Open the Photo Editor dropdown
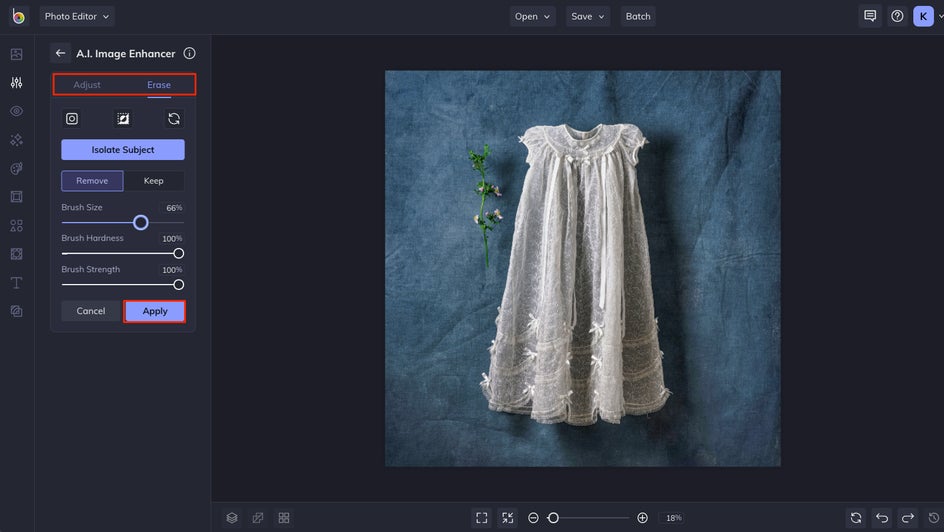944x532 pixels. point(77,16)
